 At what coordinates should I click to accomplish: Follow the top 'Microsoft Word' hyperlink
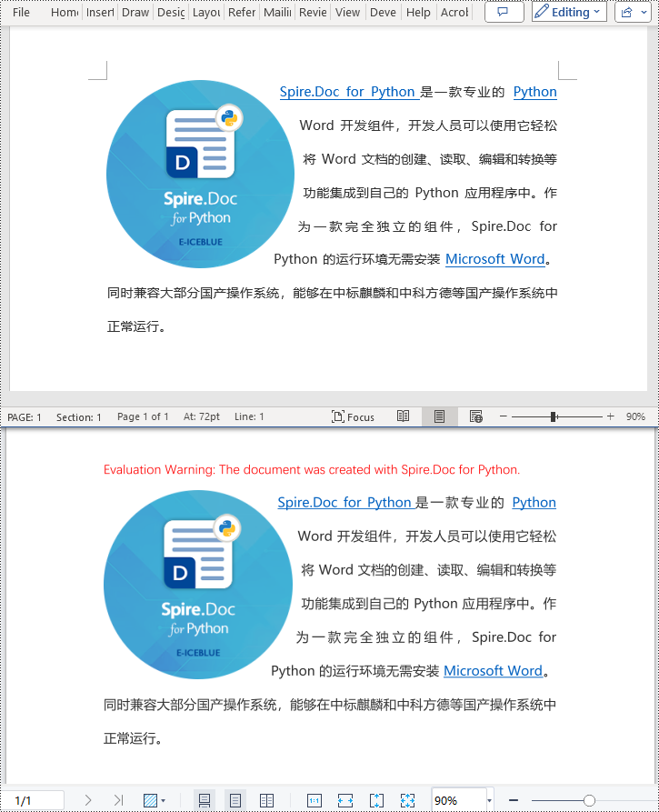pyautogui.click(x=494, y=259)
